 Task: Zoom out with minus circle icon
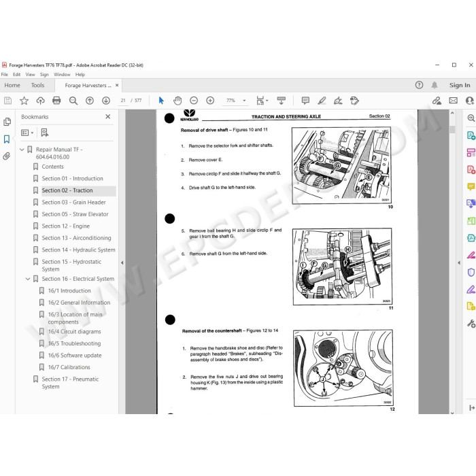[194, 101]
